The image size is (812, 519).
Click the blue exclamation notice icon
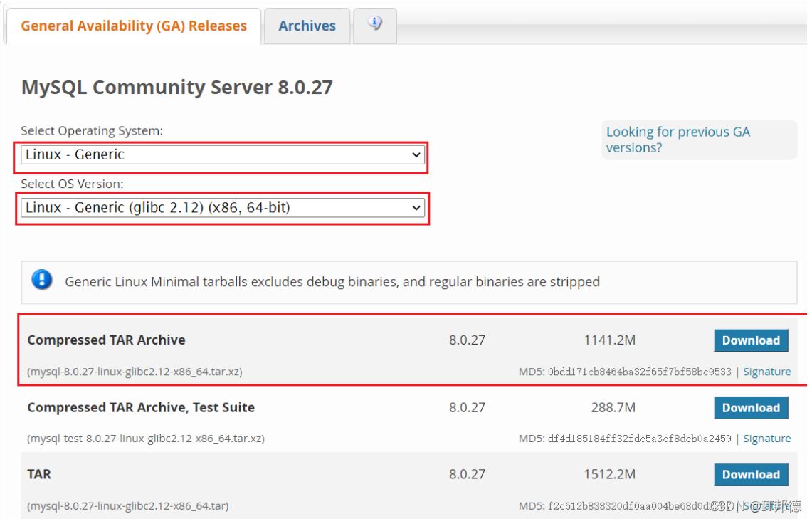tap(42, 281)
